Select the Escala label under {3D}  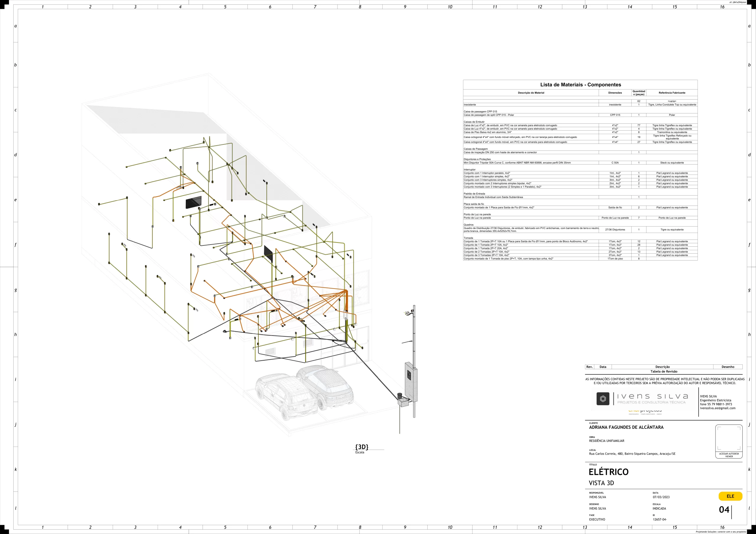point(360,452)
